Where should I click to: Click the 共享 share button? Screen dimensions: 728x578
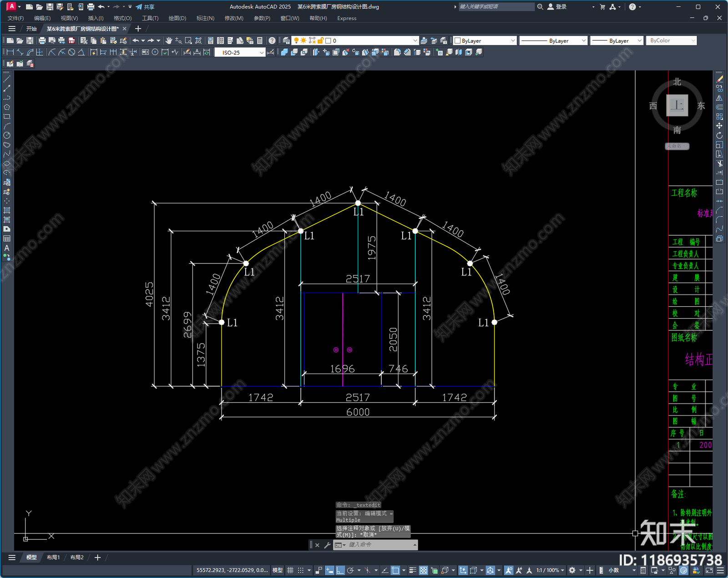(x=146, y=7)
